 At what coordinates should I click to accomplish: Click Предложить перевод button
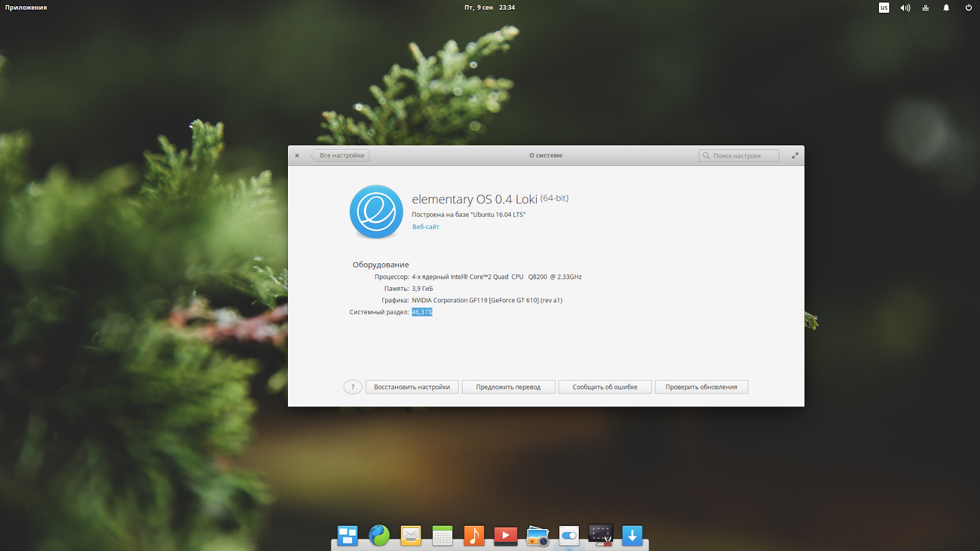point(508,387)
